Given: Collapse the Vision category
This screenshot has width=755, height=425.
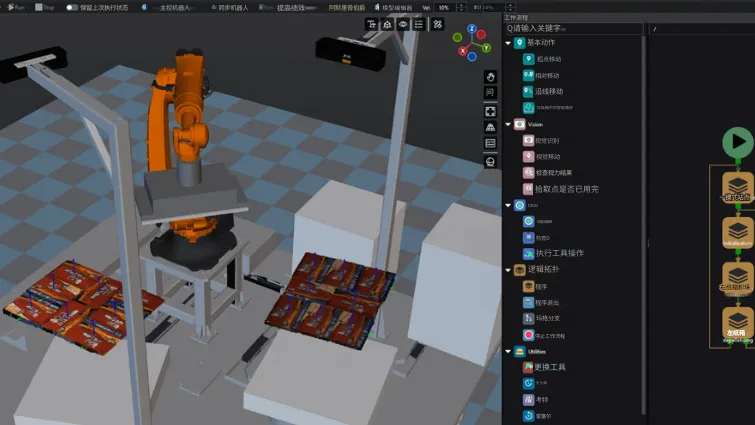Looking at the screenshot, I should point(508,124).
